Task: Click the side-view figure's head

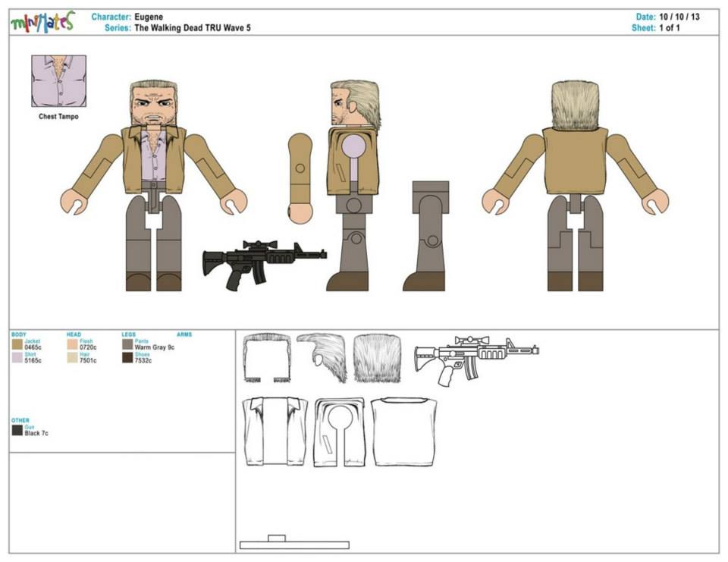Action: pyautogui.click(x=355, y=105)
